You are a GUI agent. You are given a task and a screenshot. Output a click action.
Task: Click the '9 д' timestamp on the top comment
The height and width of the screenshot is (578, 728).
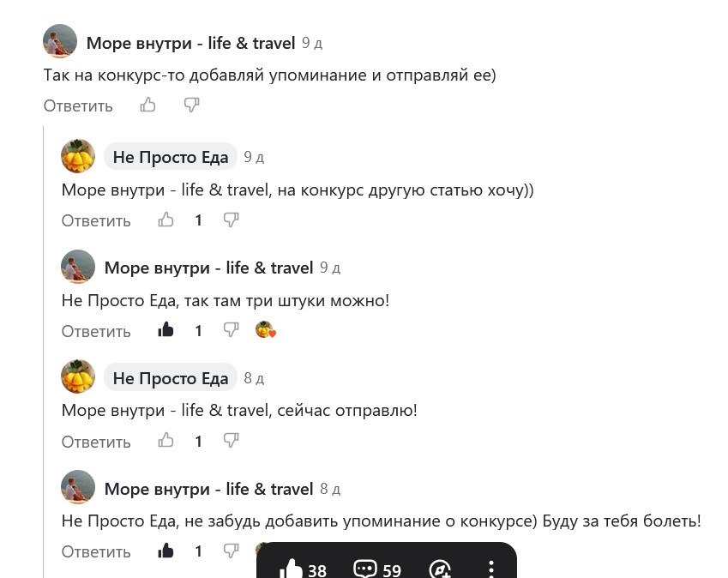pos(310,41)
